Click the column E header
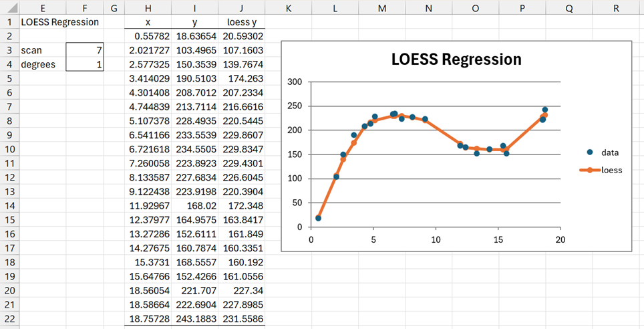The image size is (644, 329). click(x=43, y=8)
